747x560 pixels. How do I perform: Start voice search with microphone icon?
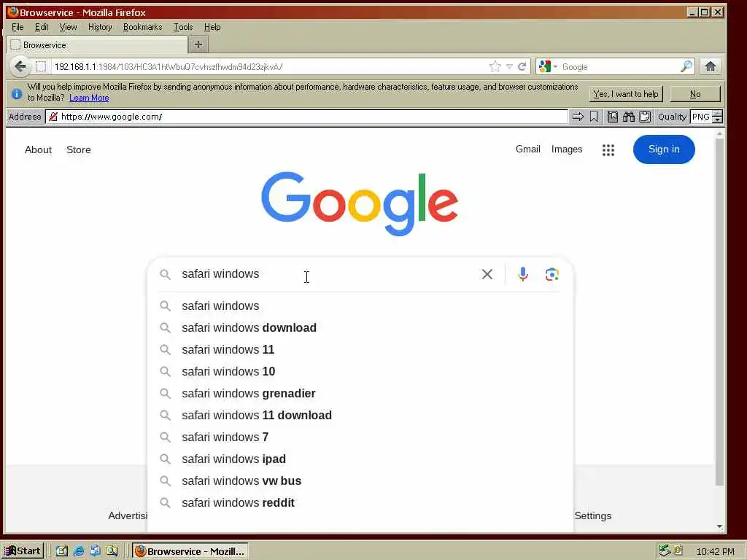[522, 274]
